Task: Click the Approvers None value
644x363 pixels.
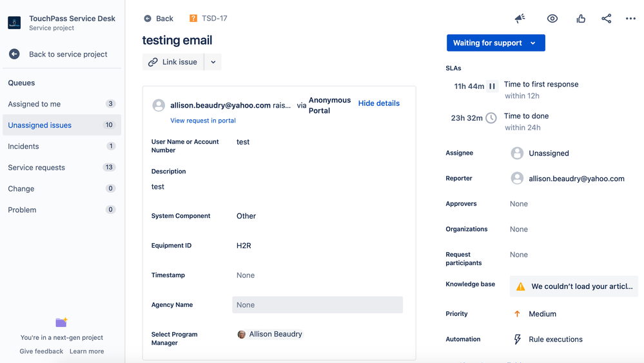Action: [x=519, y=204]
